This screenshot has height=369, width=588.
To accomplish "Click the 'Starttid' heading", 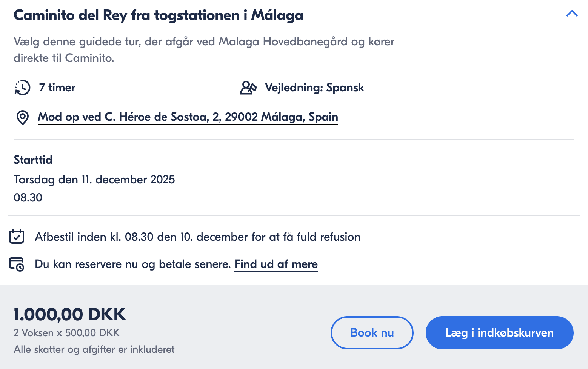I will [x=33, y=160].
